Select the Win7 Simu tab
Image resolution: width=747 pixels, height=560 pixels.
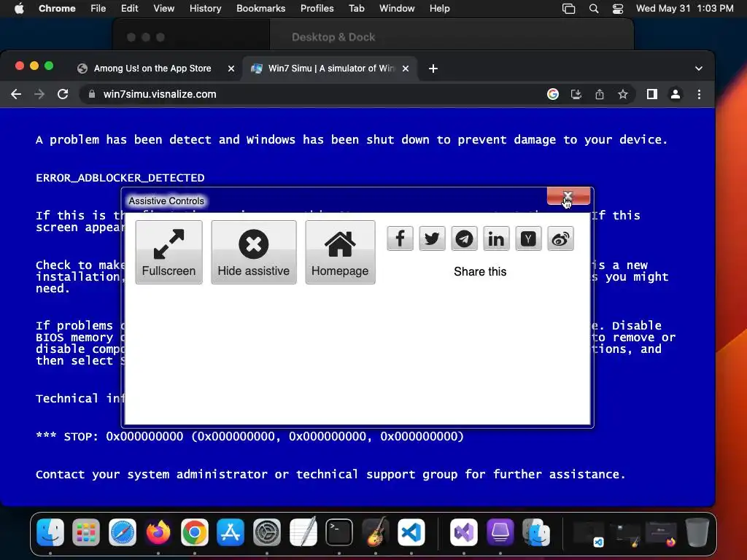(x=330, y=69)
